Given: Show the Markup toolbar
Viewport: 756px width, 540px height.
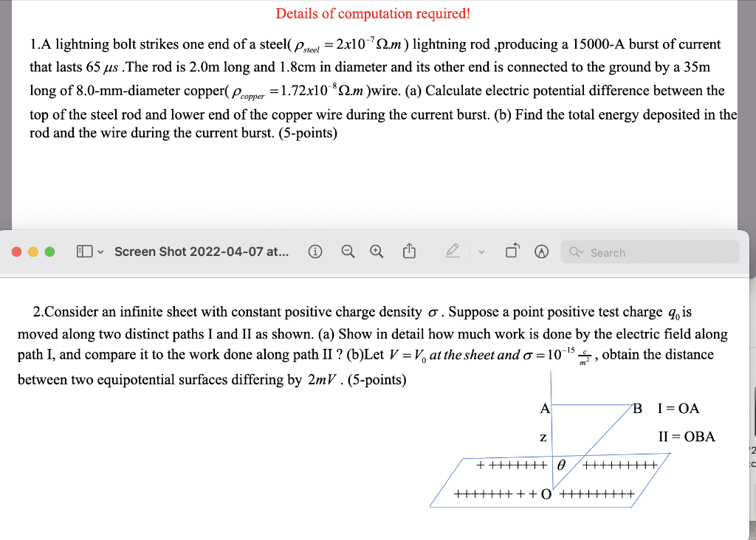Looking at the screenshot, I should point(541,252).
